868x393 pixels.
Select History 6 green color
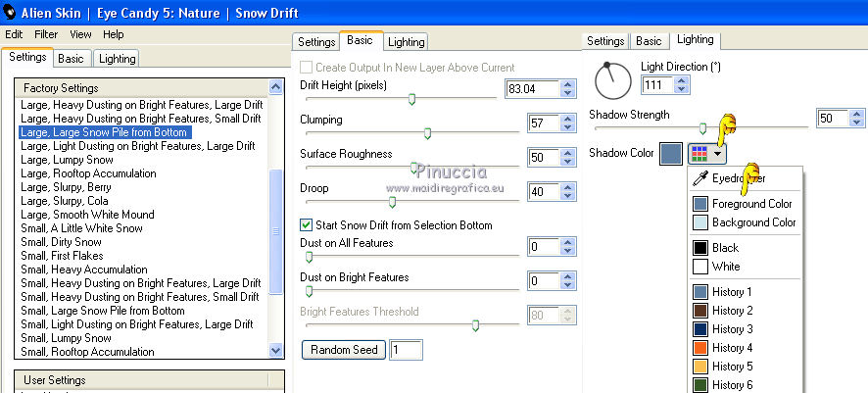coord(746,385)
